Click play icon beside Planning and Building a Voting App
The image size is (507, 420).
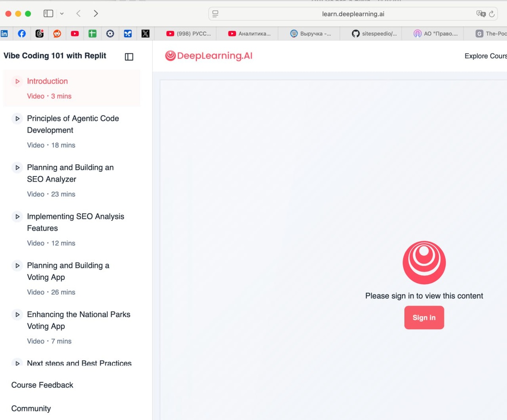click(x=17, y=266)
